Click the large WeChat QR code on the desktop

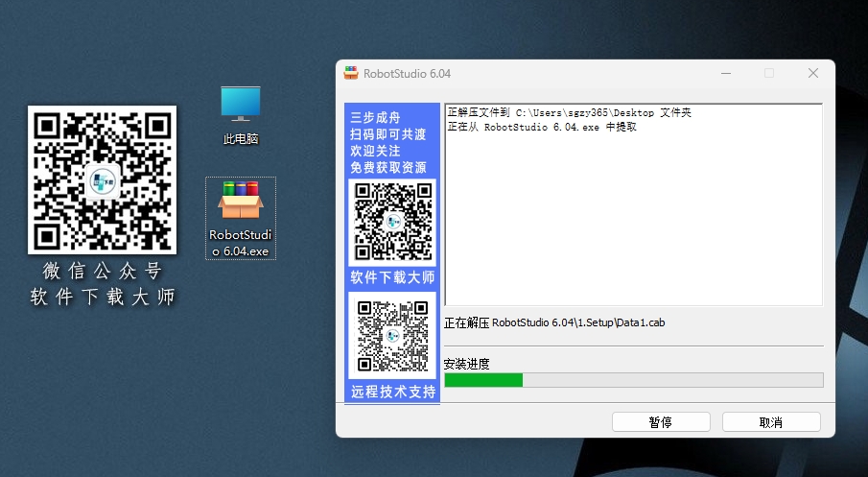click(x=103, y=180)
